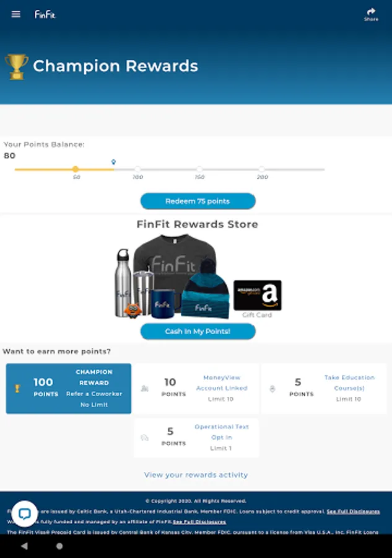Click the icon beside Take Education Course points
This screenshot has height=558, width=392.
pos(272,389)
